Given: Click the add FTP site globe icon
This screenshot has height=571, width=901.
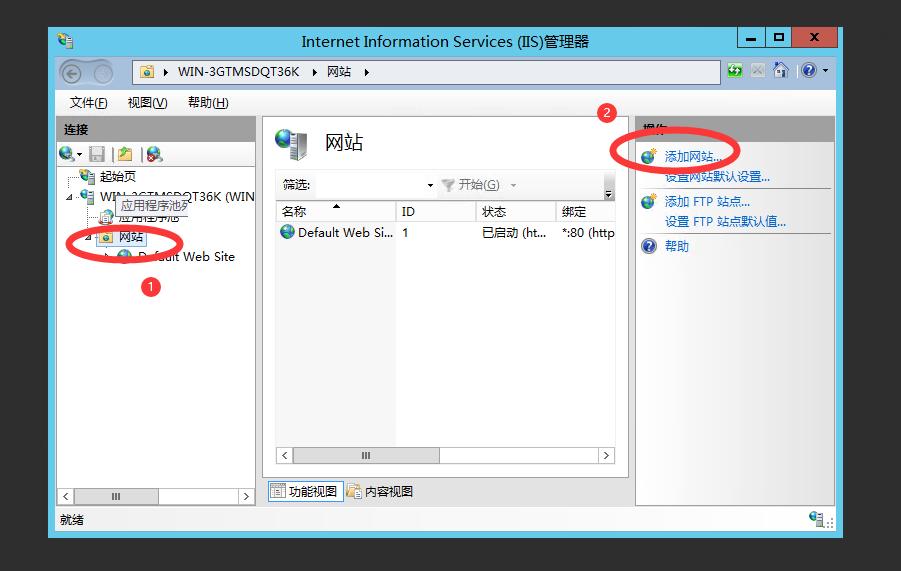Looking at the screenshot, I should (649, 201).
